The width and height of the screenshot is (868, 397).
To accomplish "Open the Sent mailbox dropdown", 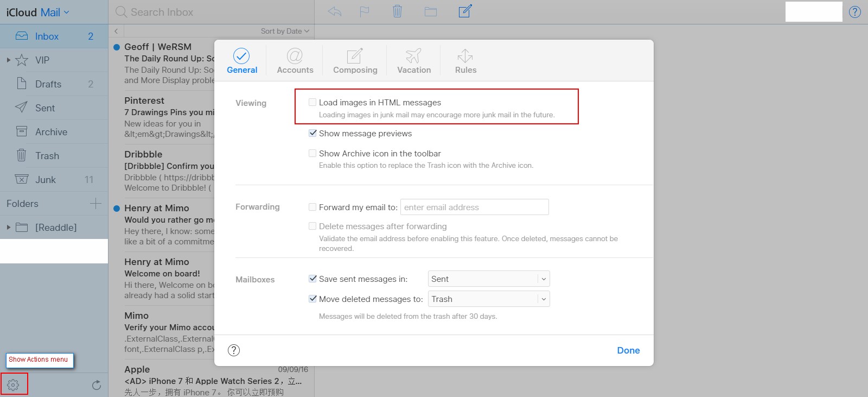I will tap(489, 279).
